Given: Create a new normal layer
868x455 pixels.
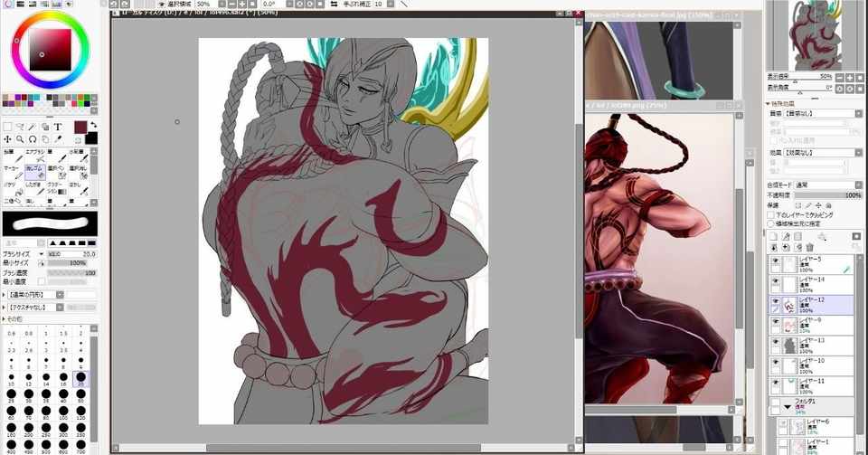Looking at the screenshot, I should 774,236.
